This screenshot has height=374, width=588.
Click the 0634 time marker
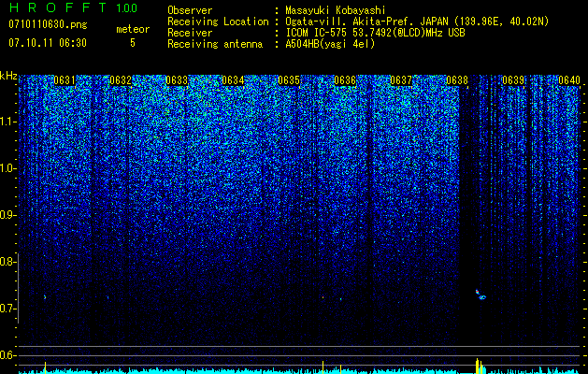233,80
